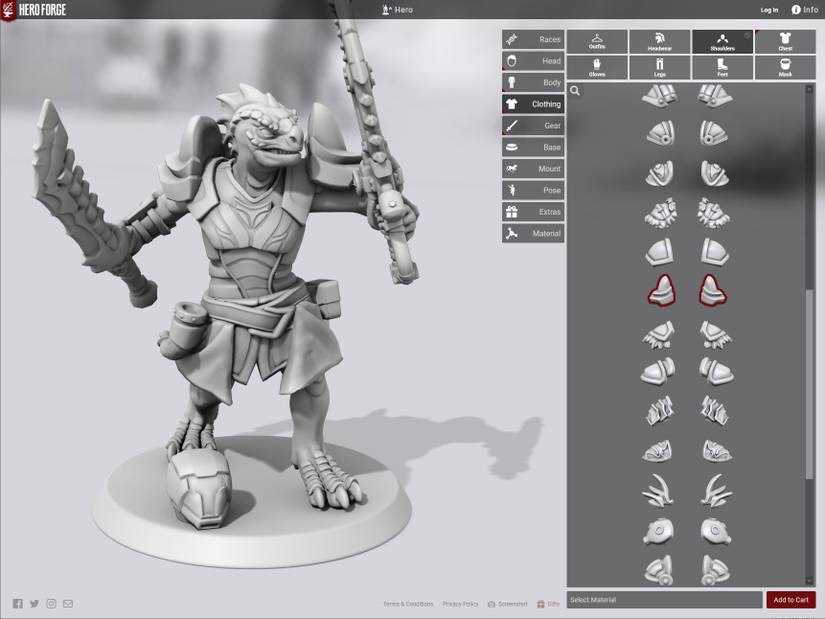
Task: Open the Gear category
Action: (x=533, y=126)
